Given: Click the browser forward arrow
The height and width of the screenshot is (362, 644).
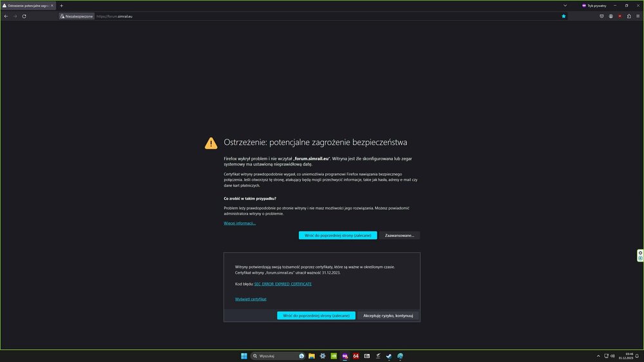Looking at the screenshot, I should (15, 17).
